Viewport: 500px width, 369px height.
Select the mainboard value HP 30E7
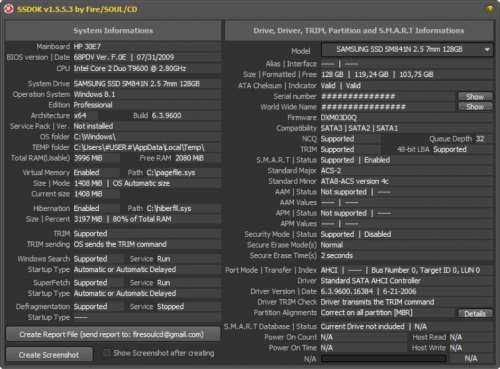(87, 47)
